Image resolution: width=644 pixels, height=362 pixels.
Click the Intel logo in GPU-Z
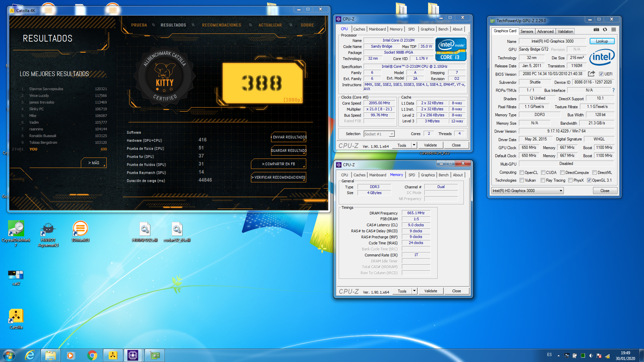pos(602,57)
